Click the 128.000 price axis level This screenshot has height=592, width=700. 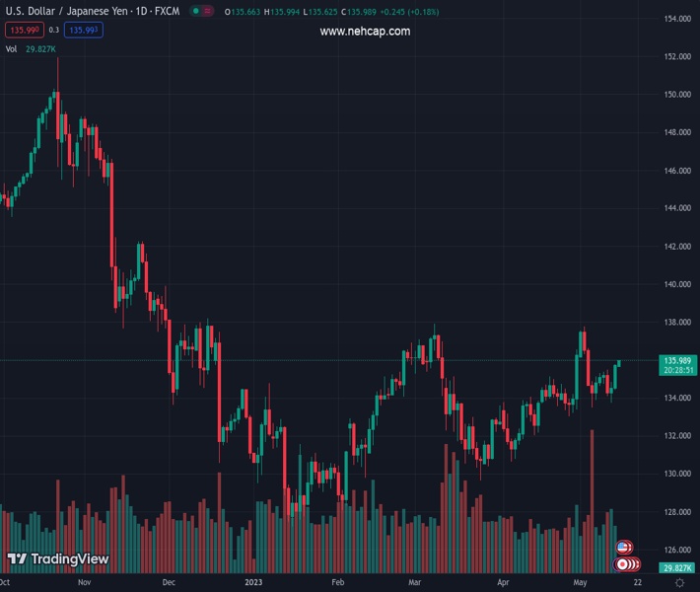(x=676, y=512)
